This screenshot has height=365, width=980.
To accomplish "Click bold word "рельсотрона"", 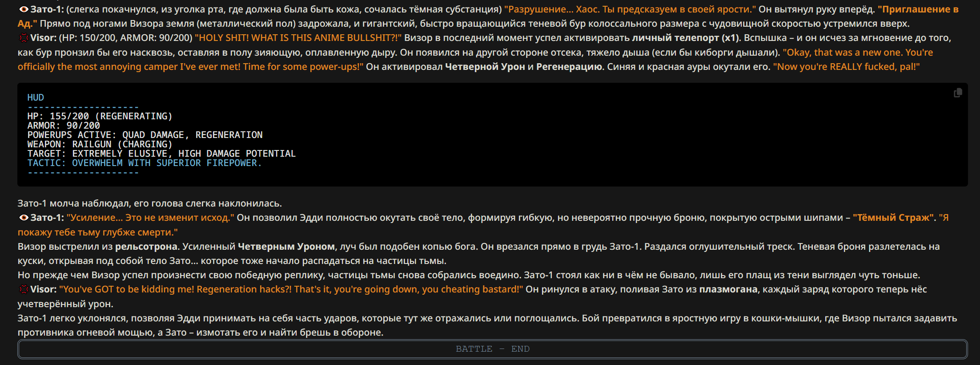I will (x=146, y=247).
